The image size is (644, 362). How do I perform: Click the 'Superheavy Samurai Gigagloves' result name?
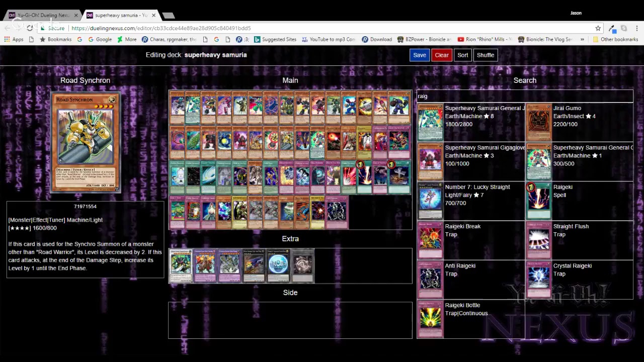[x=485, y=148]
